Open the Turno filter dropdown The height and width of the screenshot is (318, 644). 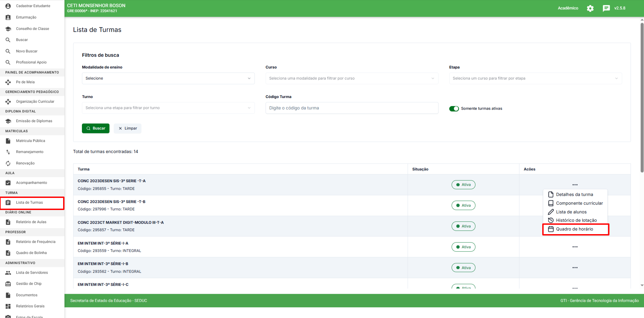pyautogui.click(x=168, y=108)
